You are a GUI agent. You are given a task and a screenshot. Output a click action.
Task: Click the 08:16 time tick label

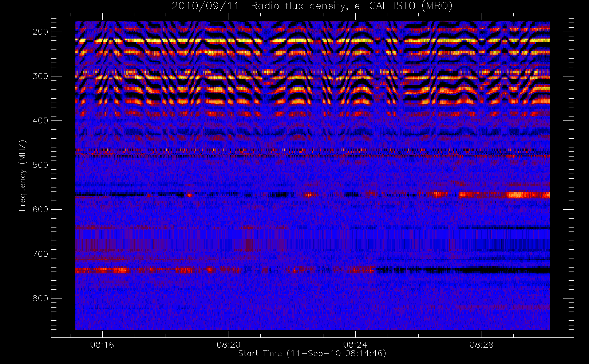(102, 345)
